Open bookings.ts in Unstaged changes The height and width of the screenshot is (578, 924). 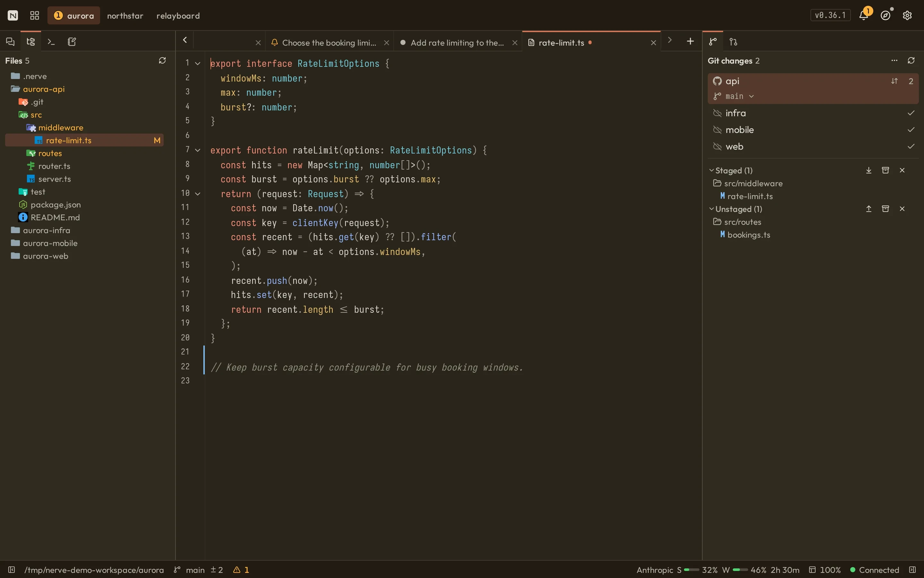coord(749,235)
